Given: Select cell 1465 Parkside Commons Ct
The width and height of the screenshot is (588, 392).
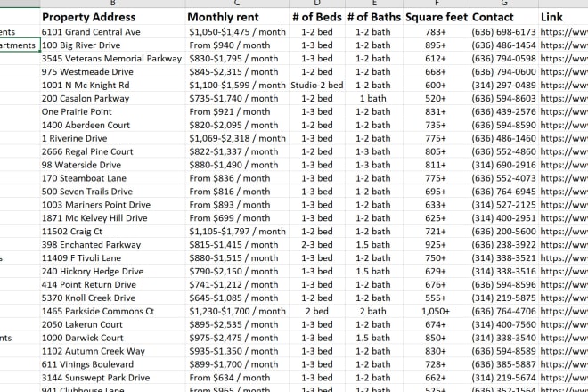Looking at the screenshot, I should (x=112, y=312).
